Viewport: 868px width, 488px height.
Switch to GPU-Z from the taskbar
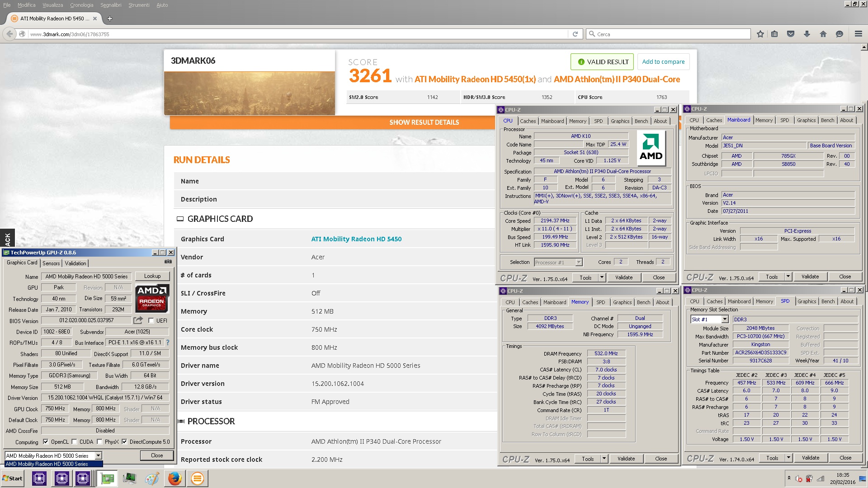point(107,479)
